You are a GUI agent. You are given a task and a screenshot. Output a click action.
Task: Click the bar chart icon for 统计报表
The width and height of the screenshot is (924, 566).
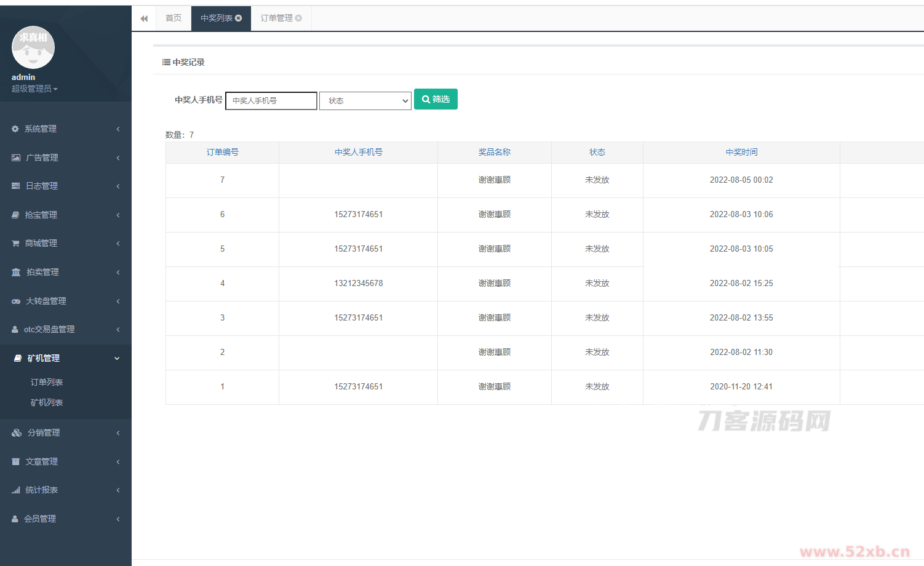pyautogui.click(x=15, y=490)
